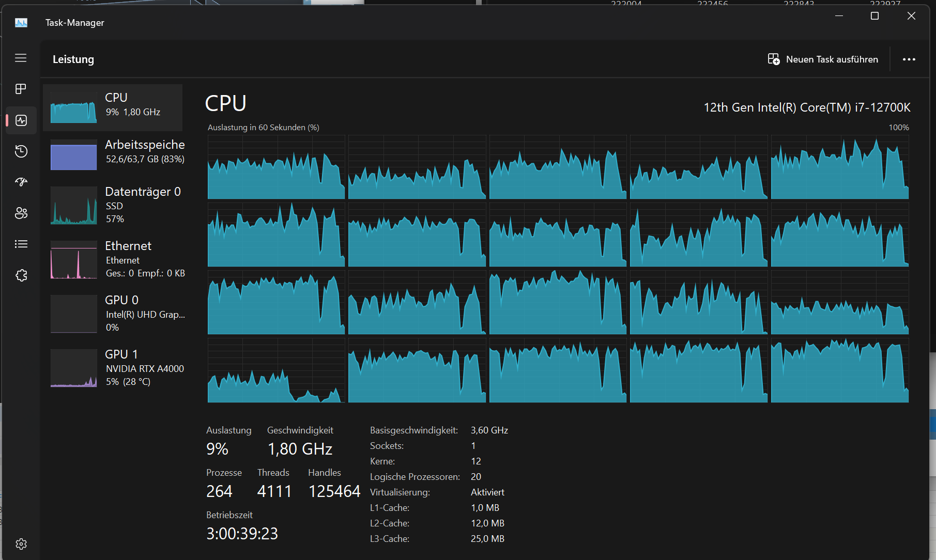Click the 12th Gen Intel Core i7-12700K label

(x=807, y=107)
